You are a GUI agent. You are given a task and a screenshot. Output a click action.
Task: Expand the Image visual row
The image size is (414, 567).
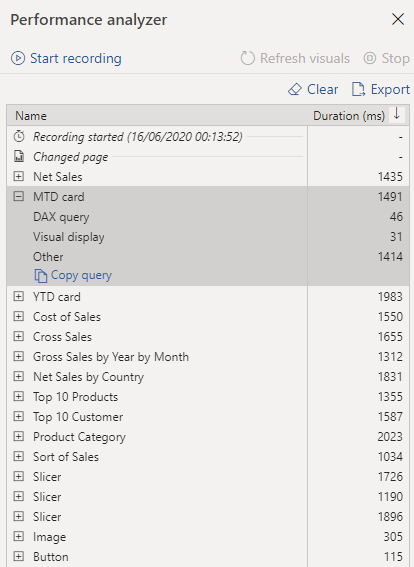pos(18,536)
